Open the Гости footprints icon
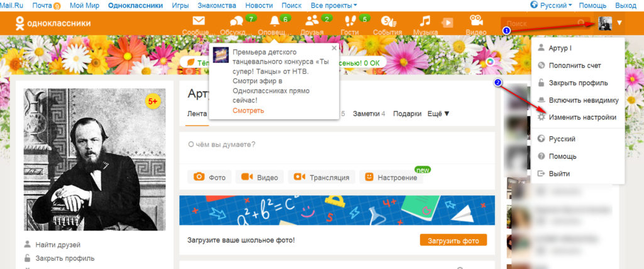644x269 pixels. click(350, 21)
